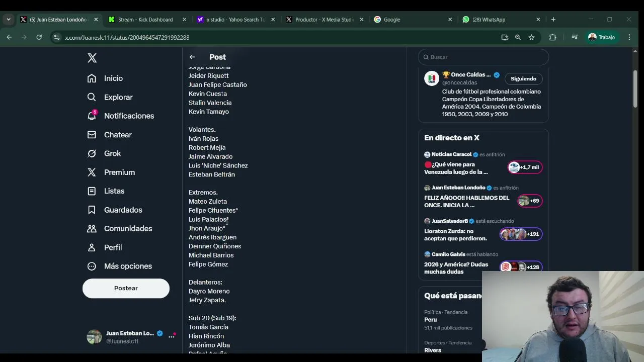Open Chrome three-dot menu
The height and width of the screenshot is (362, 644).
coord(629,37)
